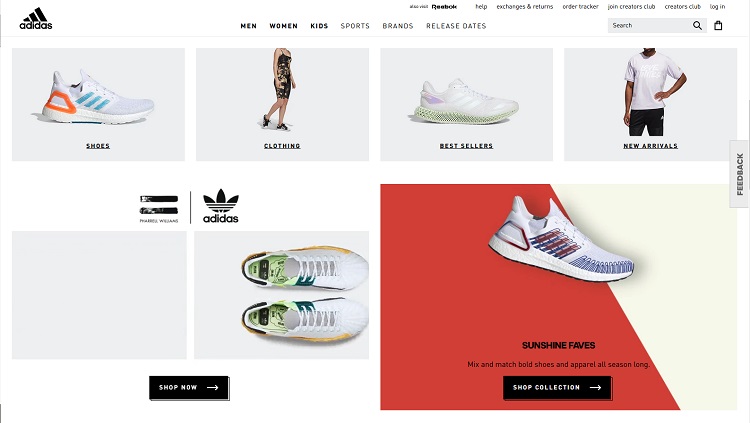The height and width of the screenshot is (423, 750).
Task: Open the BRANDS menu
Action: coord(397,26)
